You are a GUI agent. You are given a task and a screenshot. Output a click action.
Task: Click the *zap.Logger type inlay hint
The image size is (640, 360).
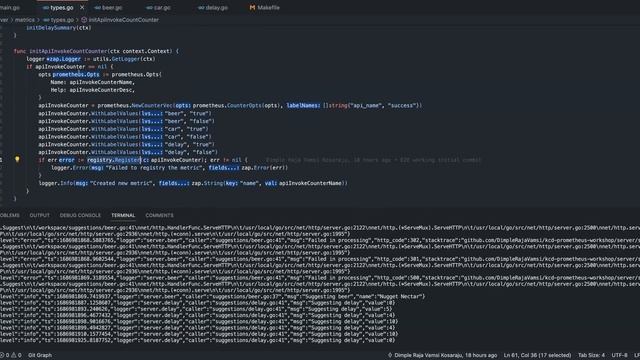click(63, 59)
